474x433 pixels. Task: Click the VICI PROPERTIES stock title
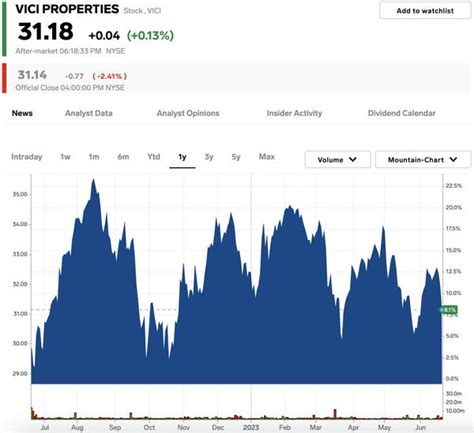[67, 9]
